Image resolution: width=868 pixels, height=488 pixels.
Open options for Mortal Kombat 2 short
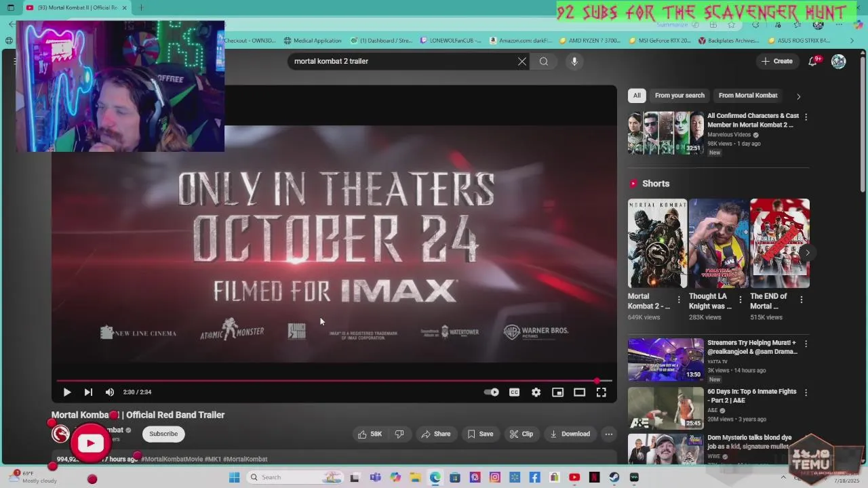tap(679, 300)
